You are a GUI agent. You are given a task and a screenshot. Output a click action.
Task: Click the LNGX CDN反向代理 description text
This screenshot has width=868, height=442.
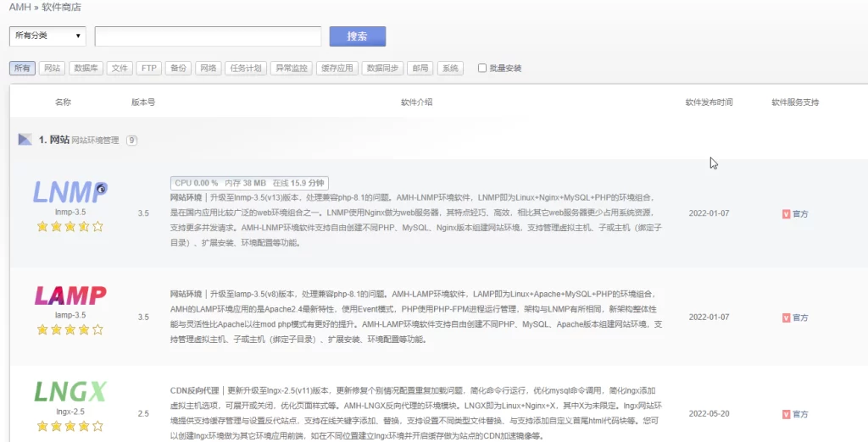(416, 413)
